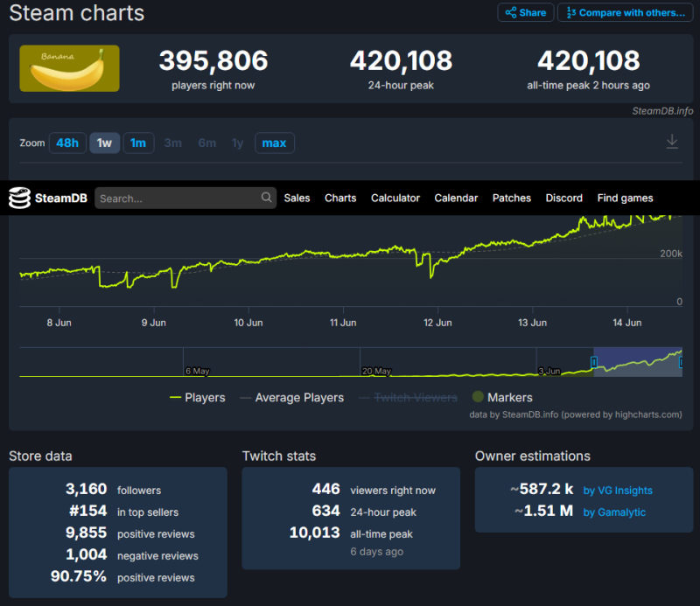Click the 24-hour peak label under 420,108
The image size is (700, 606).
click(x=401, y=85)
